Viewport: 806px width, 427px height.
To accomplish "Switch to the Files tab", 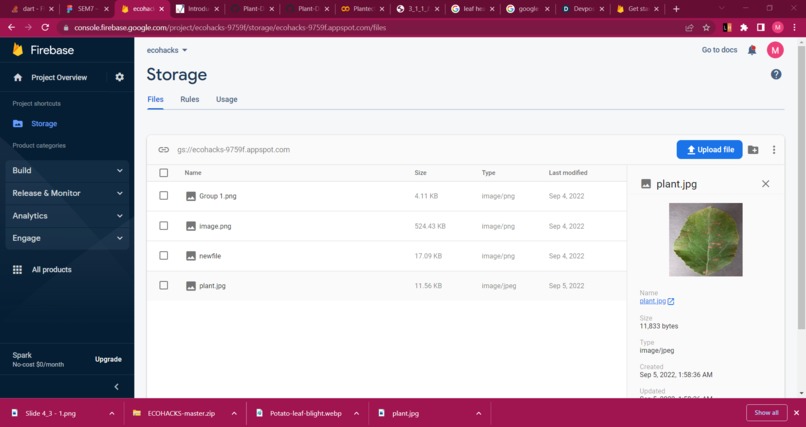I will click(155, 100).
